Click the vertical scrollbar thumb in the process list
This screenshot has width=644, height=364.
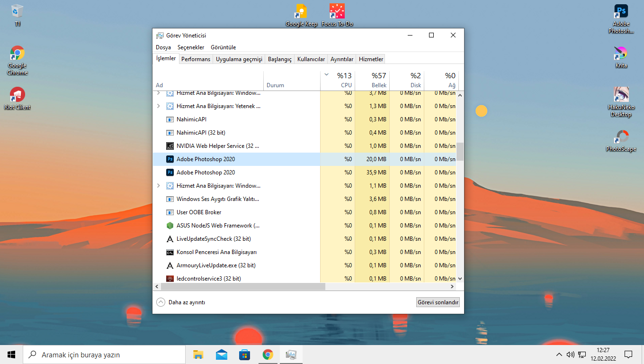pyautogui.click(x=460, y=152)
